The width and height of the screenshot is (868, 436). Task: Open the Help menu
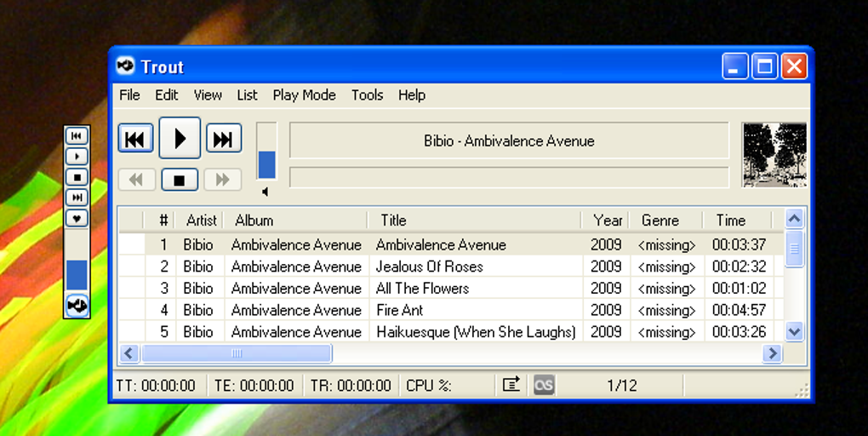tap(412, 95)
